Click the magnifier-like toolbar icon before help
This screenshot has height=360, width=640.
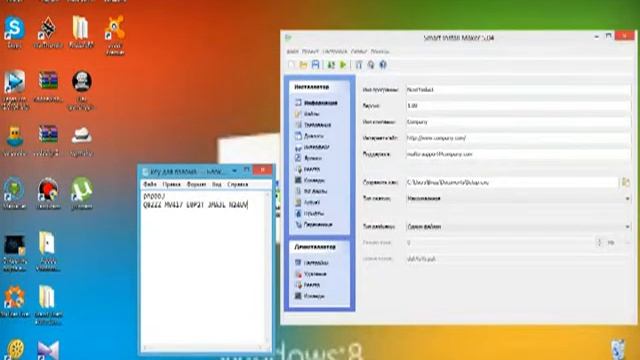pos(371,64)
